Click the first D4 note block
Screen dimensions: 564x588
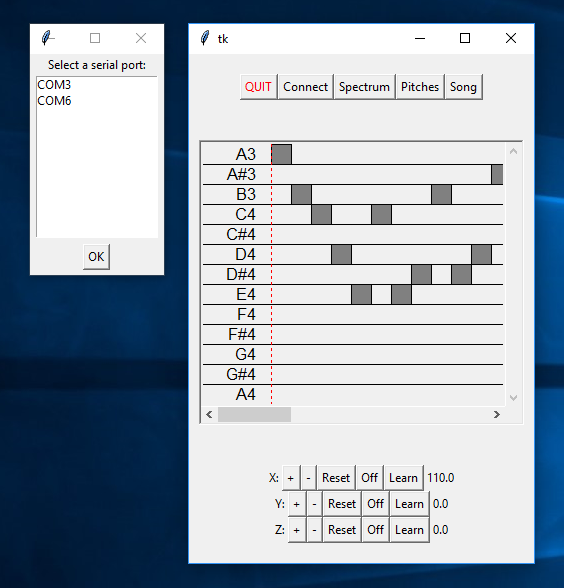342,254
